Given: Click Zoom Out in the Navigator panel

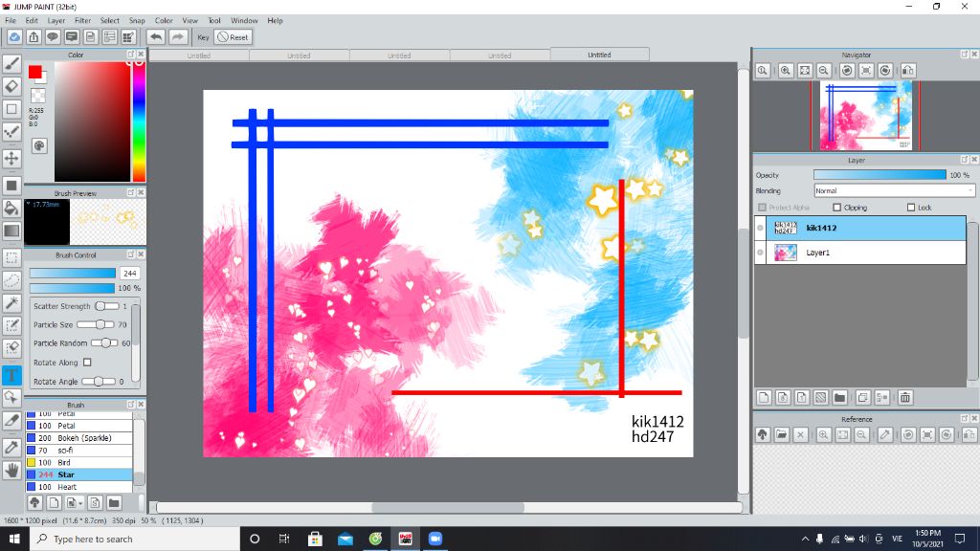Looking at the screenshot, I should pos(824,71).
